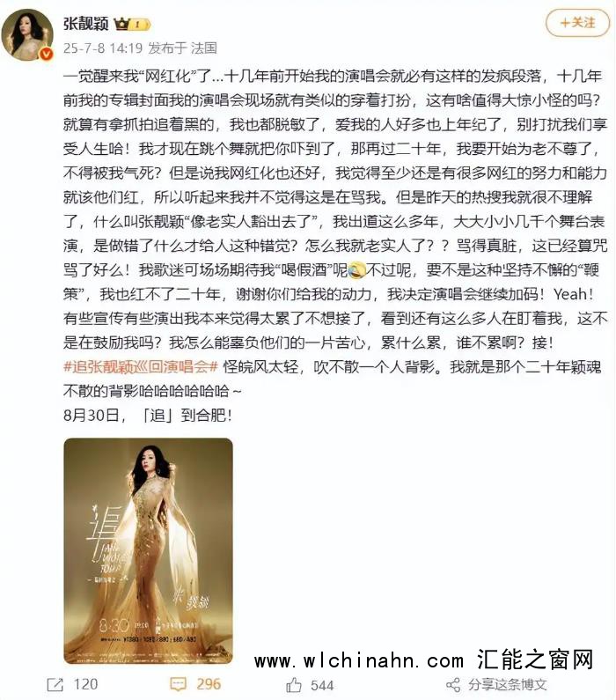Click the comment bubble icon

pyautogui.click(x=179, y=684)
